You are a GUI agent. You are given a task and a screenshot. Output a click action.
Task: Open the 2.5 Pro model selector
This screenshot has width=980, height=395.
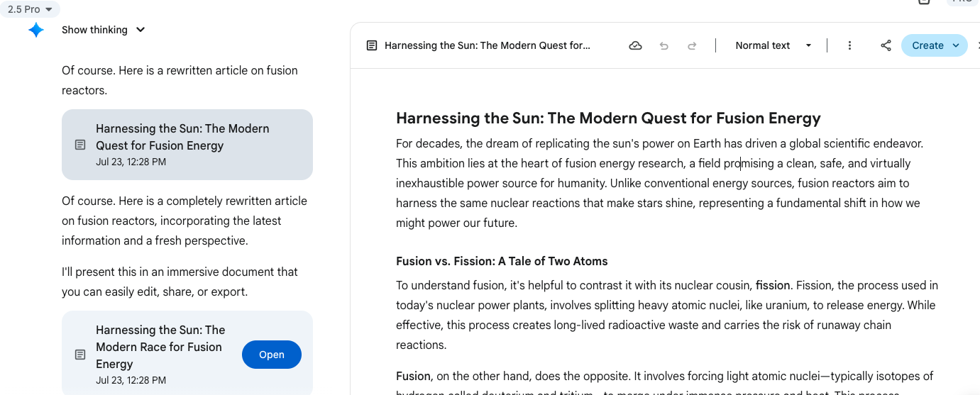[x=30, y=9]
